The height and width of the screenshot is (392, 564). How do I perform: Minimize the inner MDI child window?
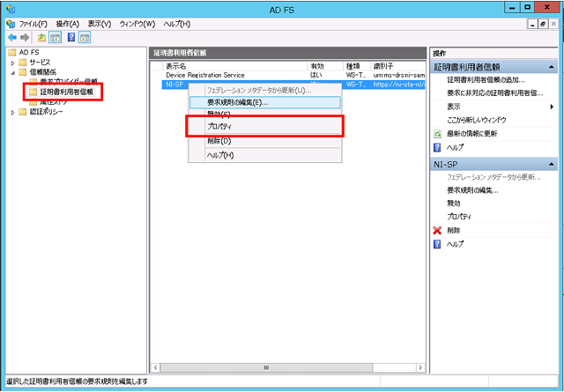pyautogui.click(x=533, y=24)
